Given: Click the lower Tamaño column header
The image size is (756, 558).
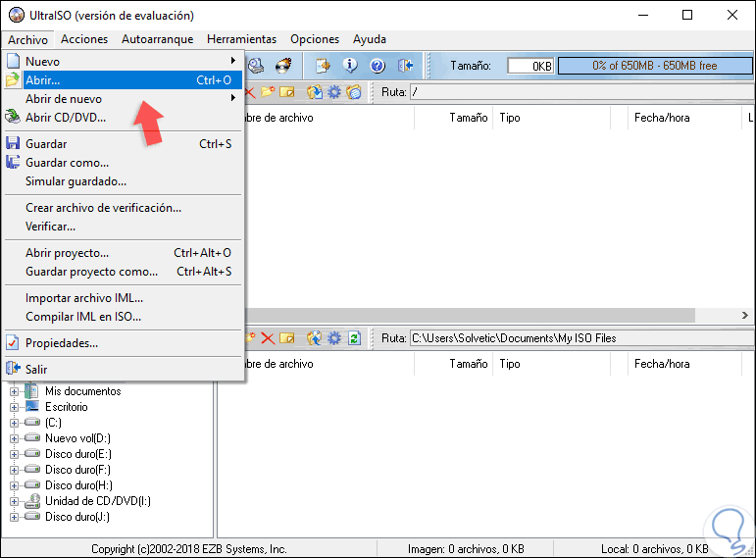Looking at the screenshot, I should tap(453, 364).
